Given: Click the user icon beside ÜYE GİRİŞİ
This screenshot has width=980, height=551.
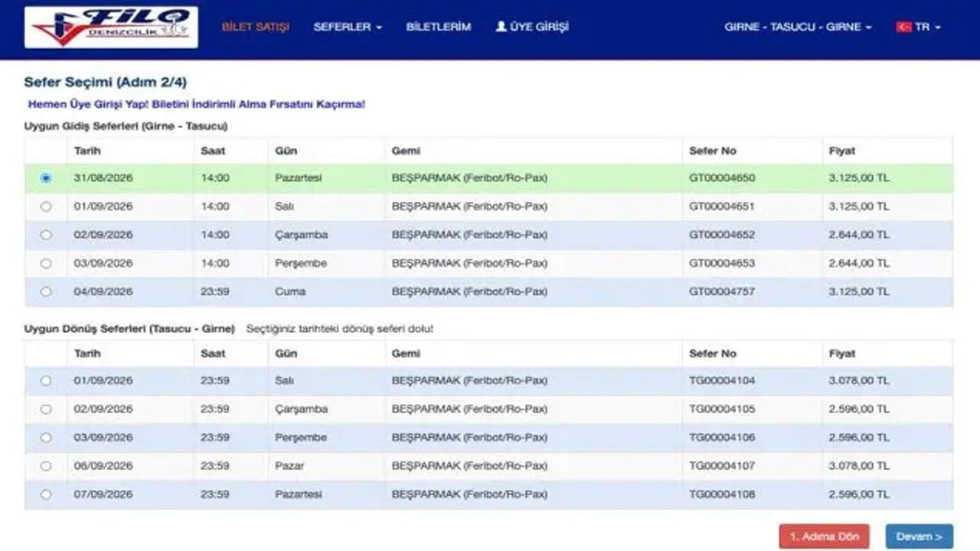Looking at the screenshot, I should click(x=501, y=26).
